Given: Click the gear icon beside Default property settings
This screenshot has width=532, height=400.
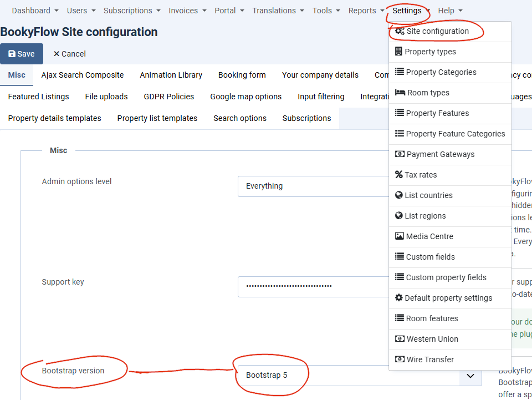Looking at the screenshot, I should click(x=398, y=297).
